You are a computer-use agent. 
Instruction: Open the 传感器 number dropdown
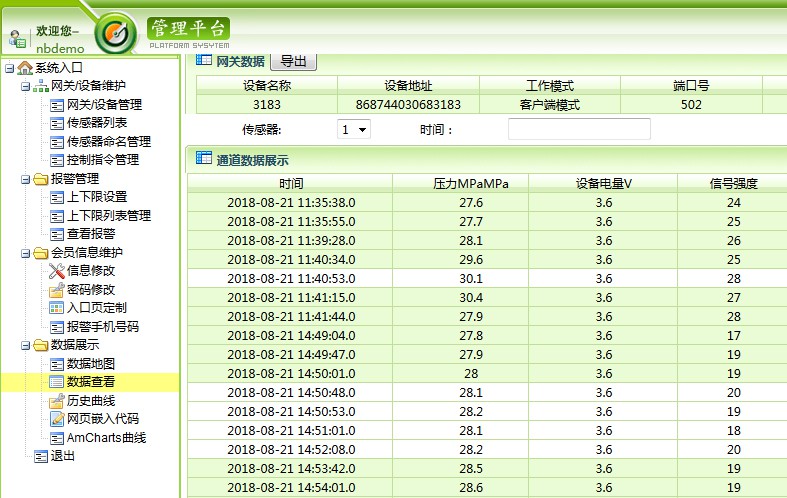[354, 129]
